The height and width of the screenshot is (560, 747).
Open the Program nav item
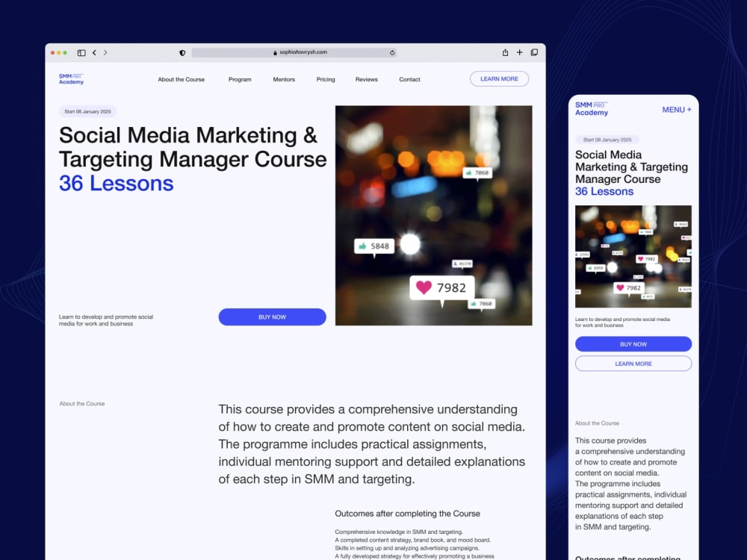240,80
